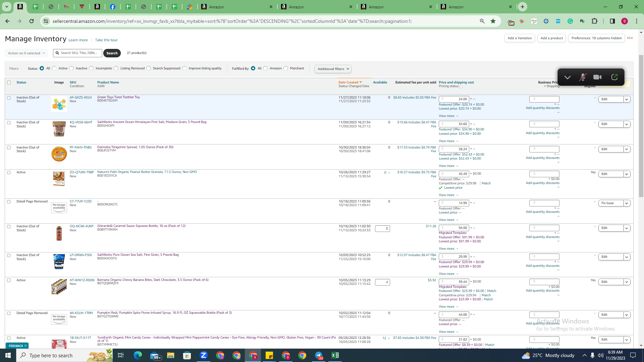Switch to the fourth Amazon browser tab
The width and height of the screenshot is (644, 362).
pyautogui.click(x=477, y=7)
